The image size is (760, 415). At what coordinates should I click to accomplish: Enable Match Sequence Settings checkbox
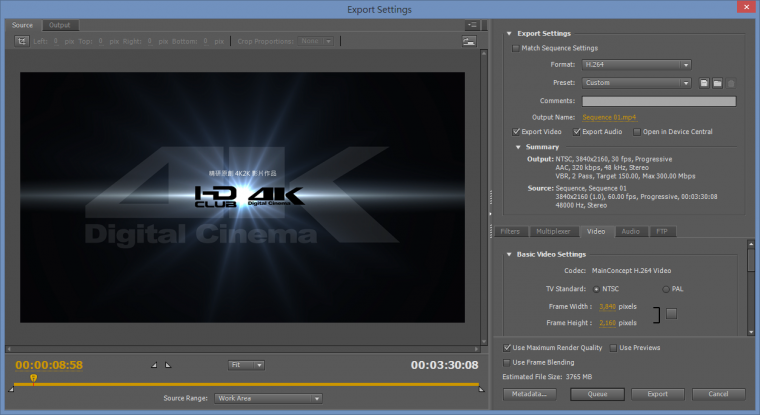[516, 48]
